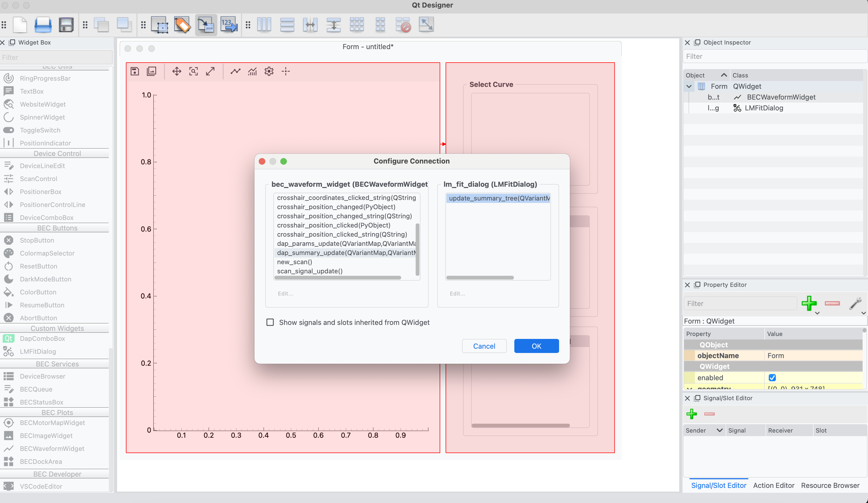Click the horizontal scrollbar under the signals list
868x503 pixels.
point(337,277)
